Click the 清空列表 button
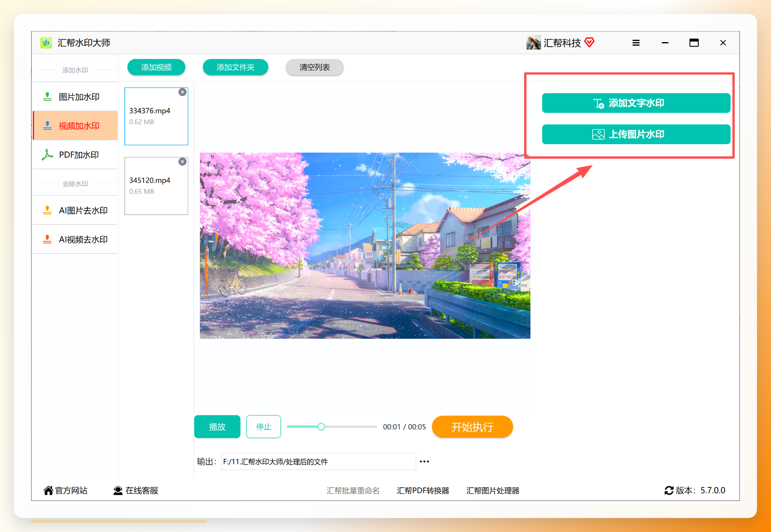 [x=315, y=67]
